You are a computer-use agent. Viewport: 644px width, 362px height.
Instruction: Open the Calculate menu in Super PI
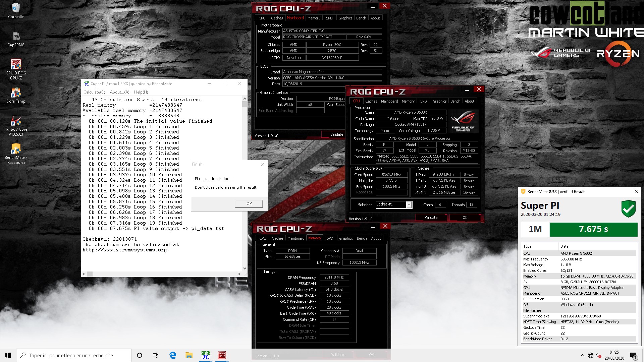click(x=94, y=92)
